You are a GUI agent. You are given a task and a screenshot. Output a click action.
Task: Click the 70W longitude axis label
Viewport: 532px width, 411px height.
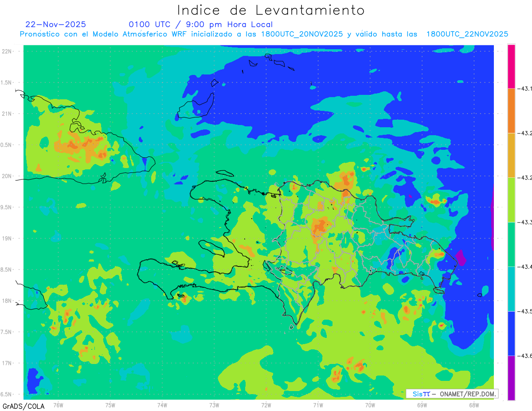tap(370, 405)
